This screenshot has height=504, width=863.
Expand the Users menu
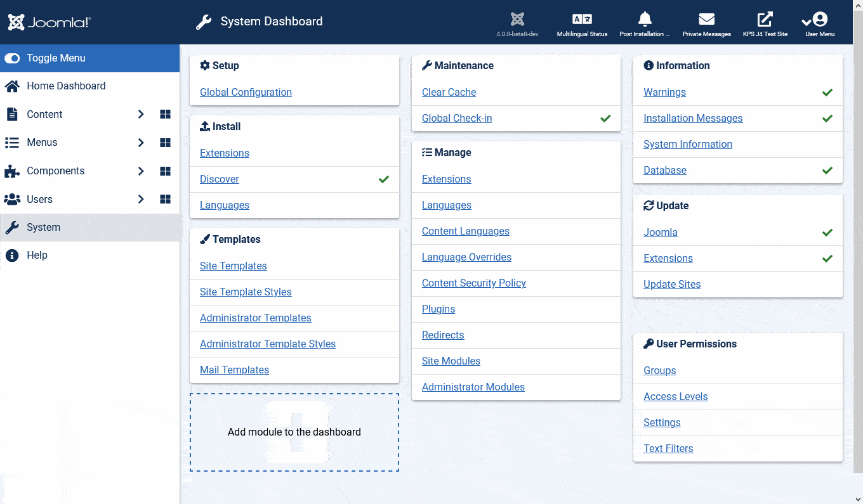(x=141, y=199)
